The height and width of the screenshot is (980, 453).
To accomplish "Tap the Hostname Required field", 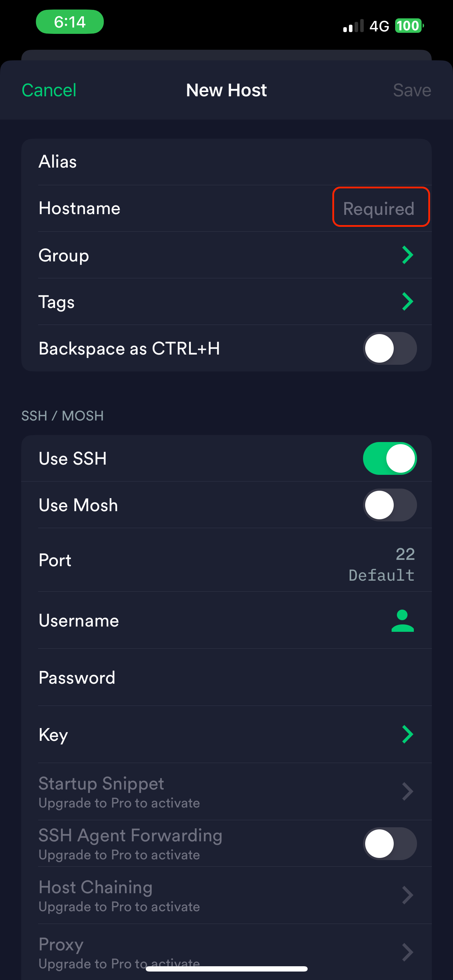I will coord(381,207).
